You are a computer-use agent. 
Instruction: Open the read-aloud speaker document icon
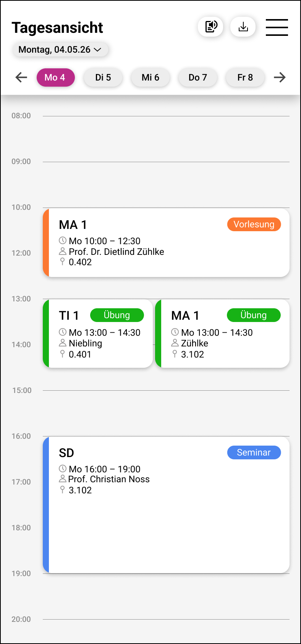click(x=210, y=27)
